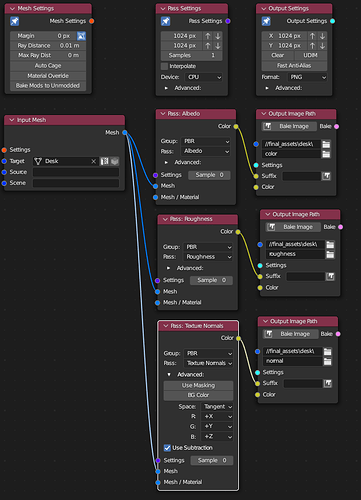Open the B axis dropdown showing +Z

tap(217, 437)
